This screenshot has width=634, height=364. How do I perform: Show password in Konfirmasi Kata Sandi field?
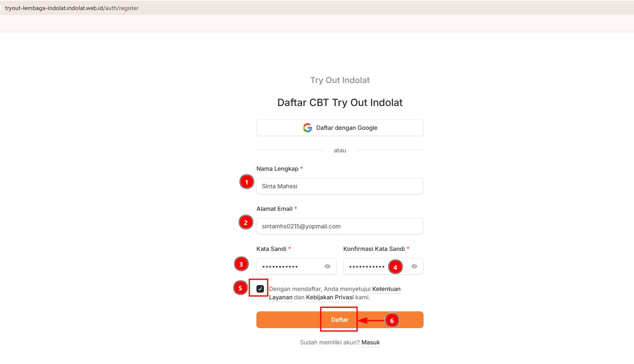coord(414,266)
